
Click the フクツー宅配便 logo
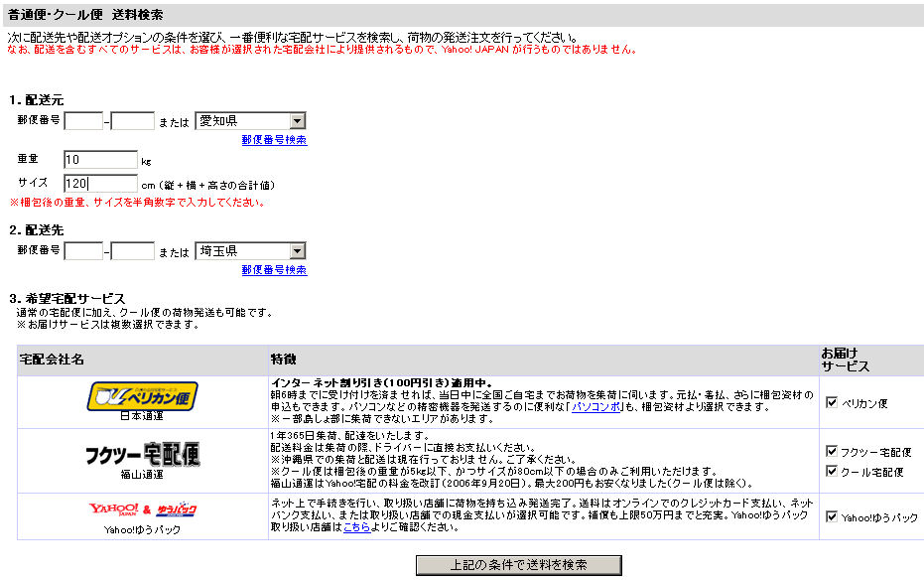(x=143, y=454)
